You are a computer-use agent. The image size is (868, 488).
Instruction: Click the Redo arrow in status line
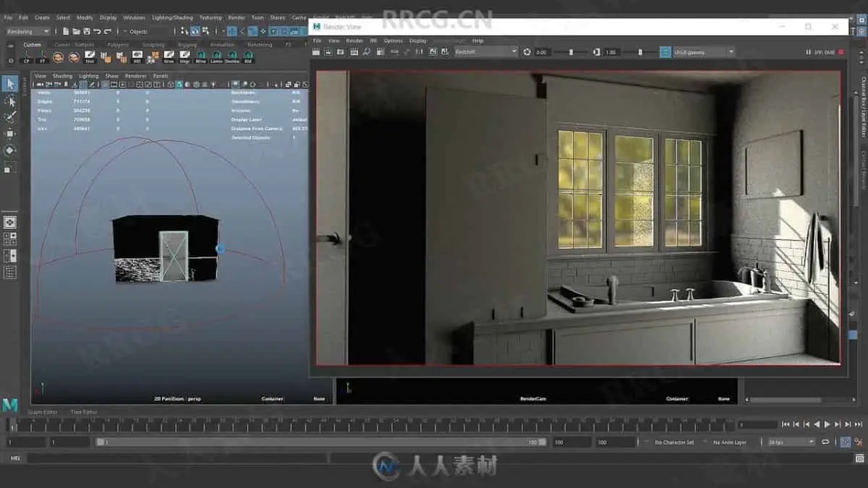pos(108,31)
